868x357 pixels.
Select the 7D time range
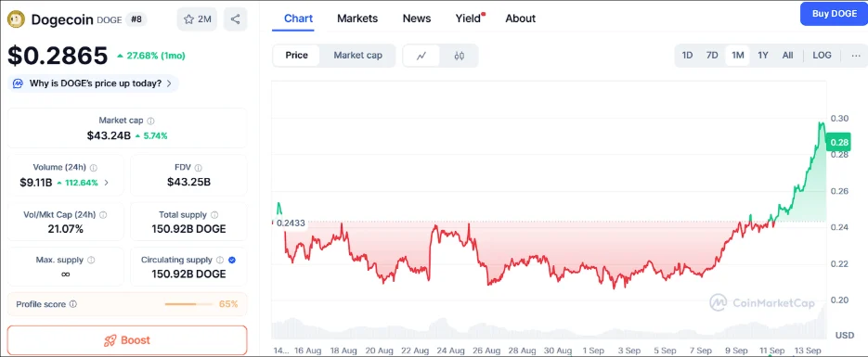pos(712,56)
